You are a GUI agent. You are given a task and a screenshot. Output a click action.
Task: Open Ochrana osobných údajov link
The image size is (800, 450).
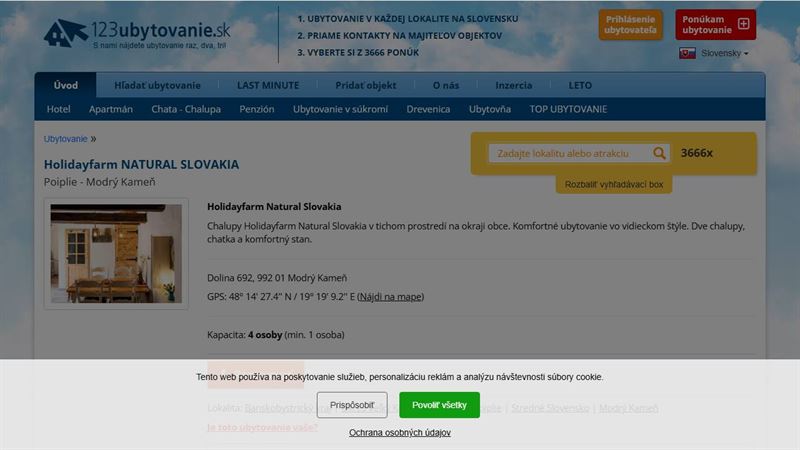399,433
